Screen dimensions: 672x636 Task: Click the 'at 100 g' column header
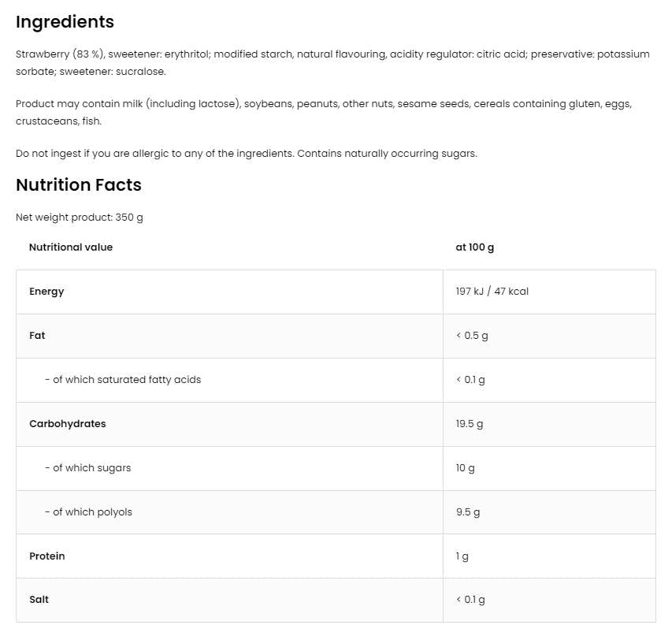point(475,247)
